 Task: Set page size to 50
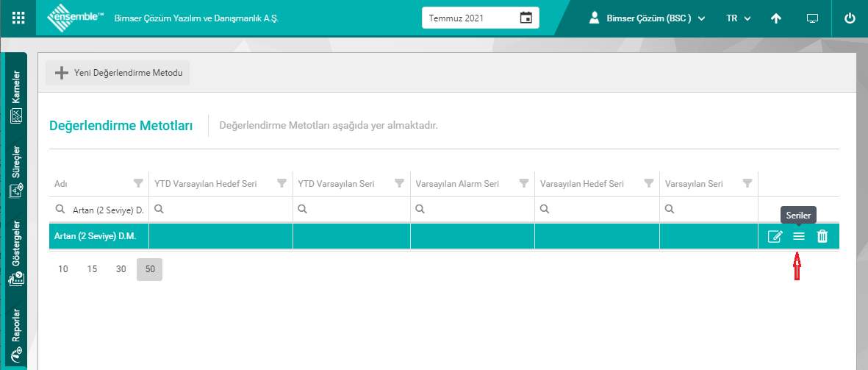(x=149, y=269)
